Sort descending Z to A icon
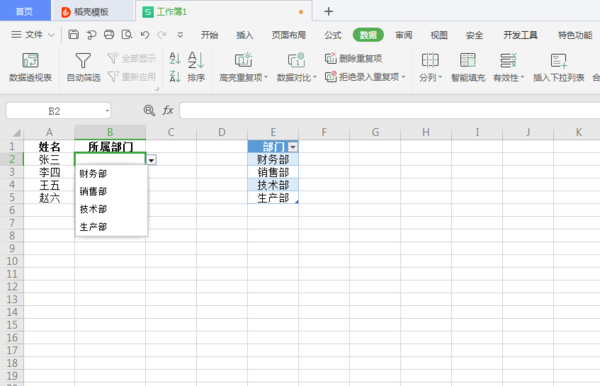The height and width of the screenshot is (386, 600). coord(175,77)
